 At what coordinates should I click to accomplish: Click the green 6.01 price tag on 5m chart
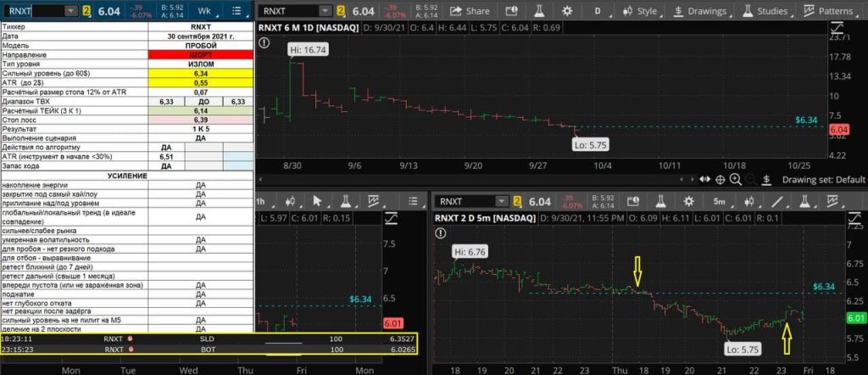[x=856, y=318]
